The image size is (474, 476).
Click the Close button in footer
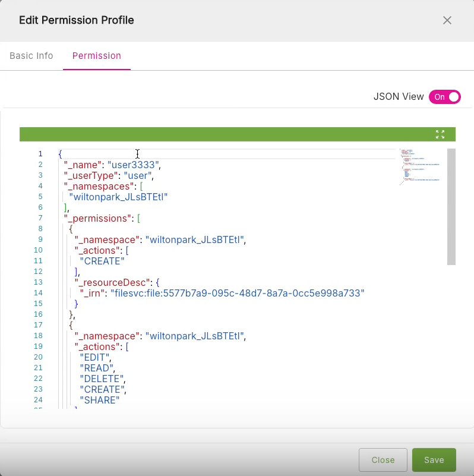point(383,460)
